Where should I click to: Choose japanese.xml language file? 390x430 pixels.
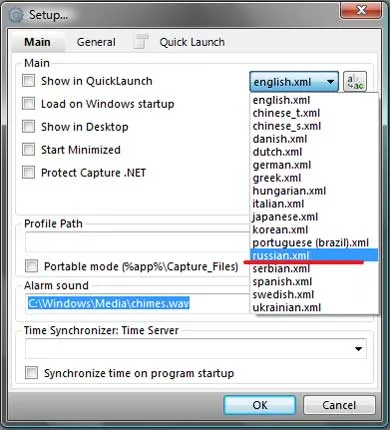point(314,217)
